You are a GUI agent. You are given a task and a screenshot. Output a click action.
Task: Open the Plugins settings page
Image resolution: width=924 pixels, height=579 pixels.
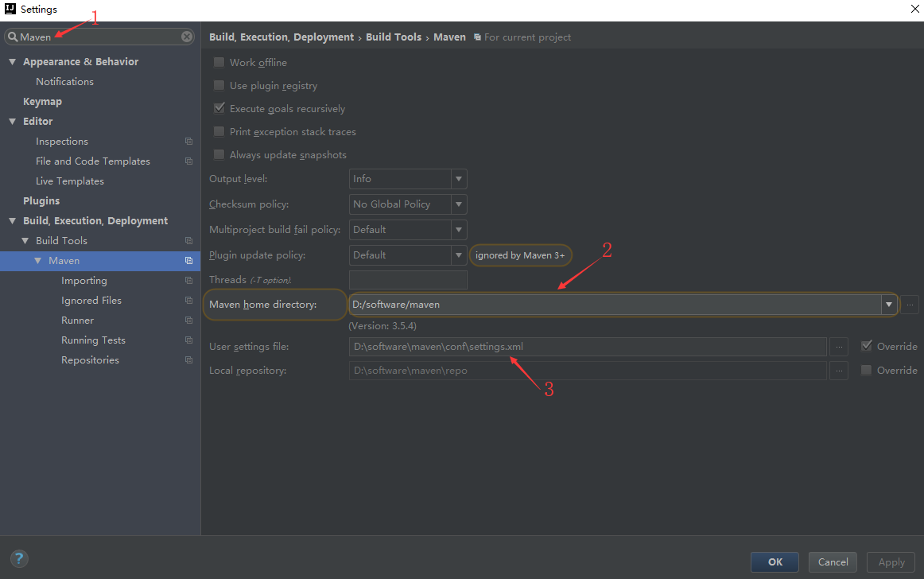[x=41, y=201]
